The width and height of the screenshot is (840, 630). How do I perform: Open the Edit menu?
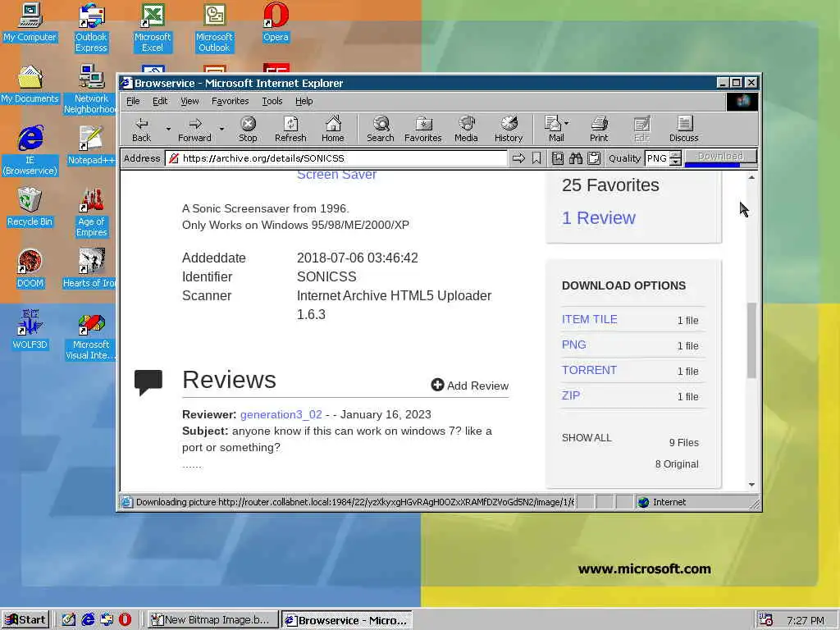pos(160,101)
